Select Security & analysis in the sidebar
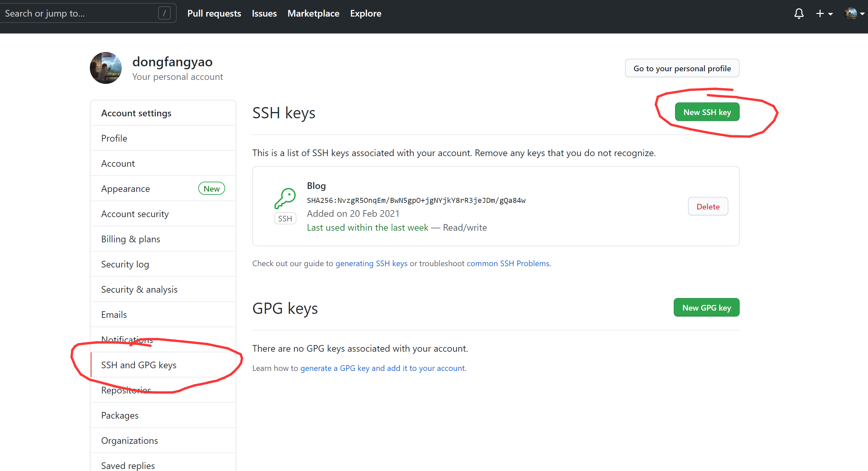 (163, 289)
